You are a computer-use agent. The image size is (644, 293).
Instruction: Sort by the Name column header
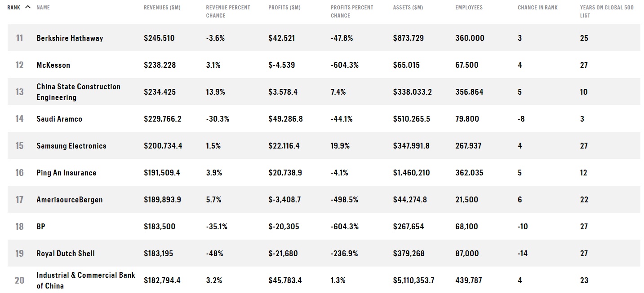point(43,8)
